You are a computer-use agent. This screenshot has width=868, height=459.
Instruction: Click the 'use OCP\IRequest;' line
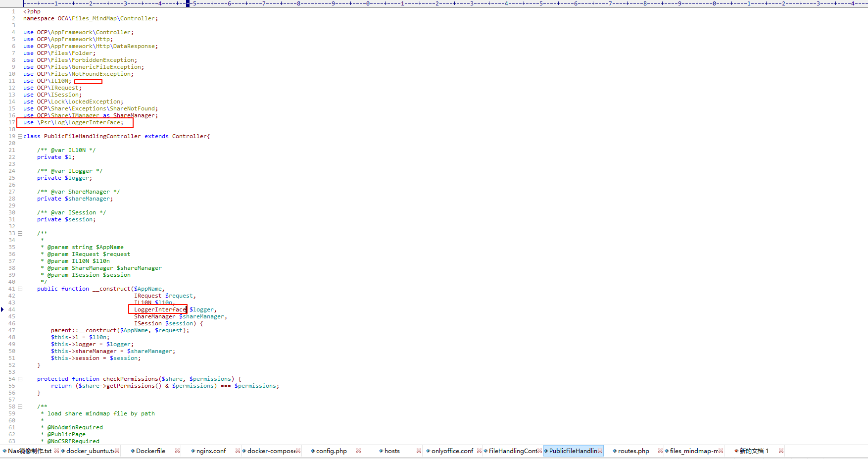52,88
